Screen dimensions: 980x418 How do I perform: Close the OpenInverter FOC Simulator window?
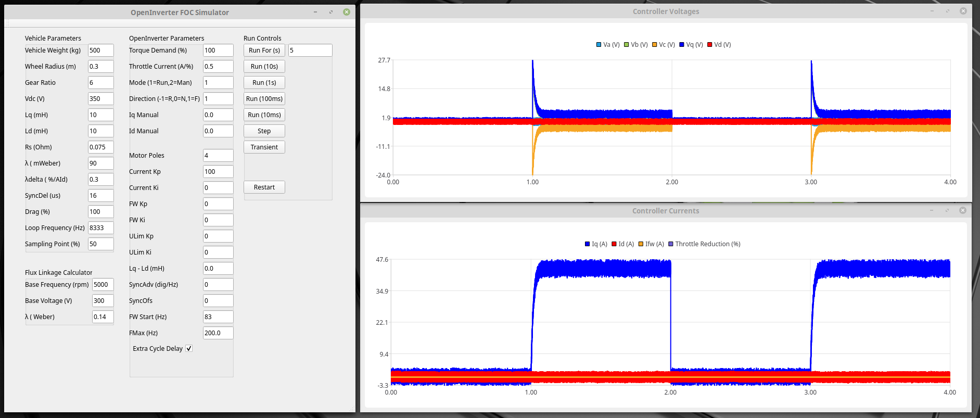(x=347, y=12)
